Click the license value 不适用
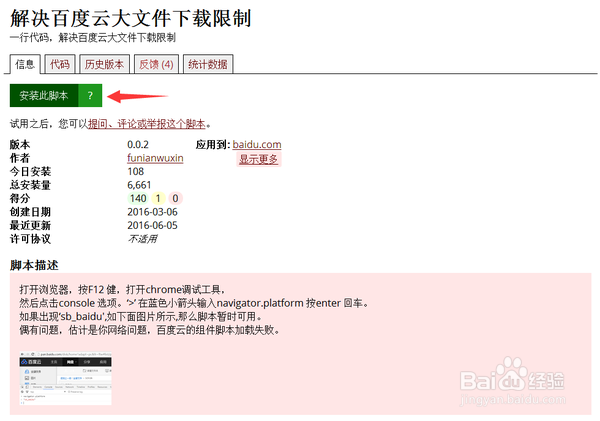This screenshot has height=421, width=600. pos(142,239)
